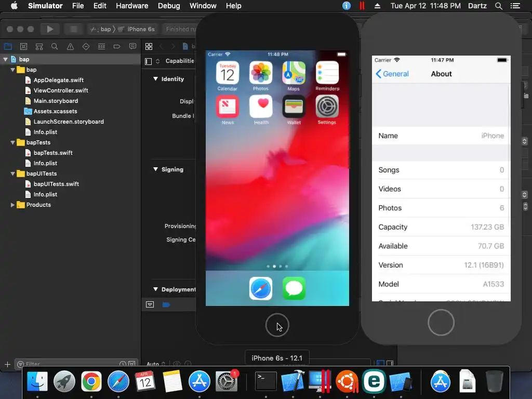Open Google Chrome from the Dock
Viewport: 532px width, 399px height.
[x=91, y=381]
